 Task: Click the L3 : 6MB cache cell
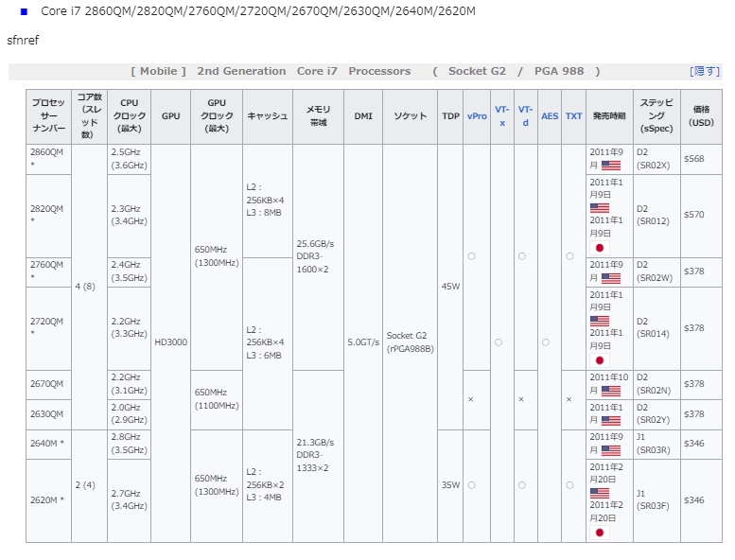(x=268, y=343)
